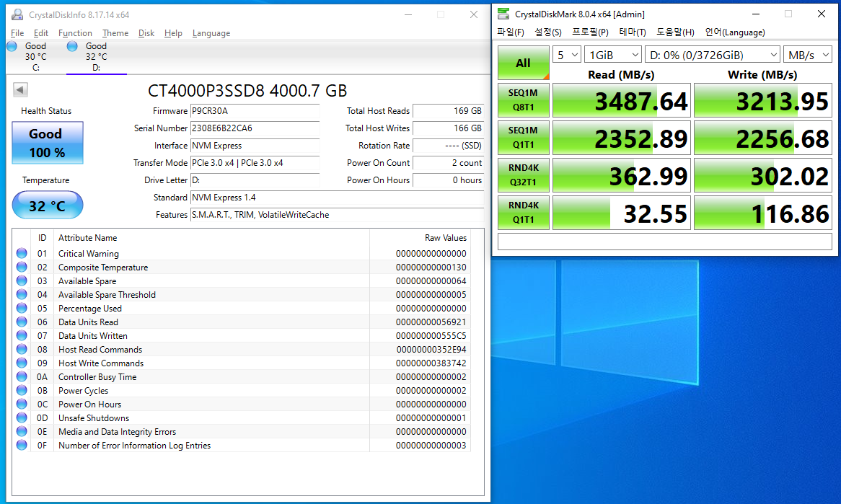The image size is (841, 504).
Task: Click the D: drive status circle icon
Action: click(72, 46)
